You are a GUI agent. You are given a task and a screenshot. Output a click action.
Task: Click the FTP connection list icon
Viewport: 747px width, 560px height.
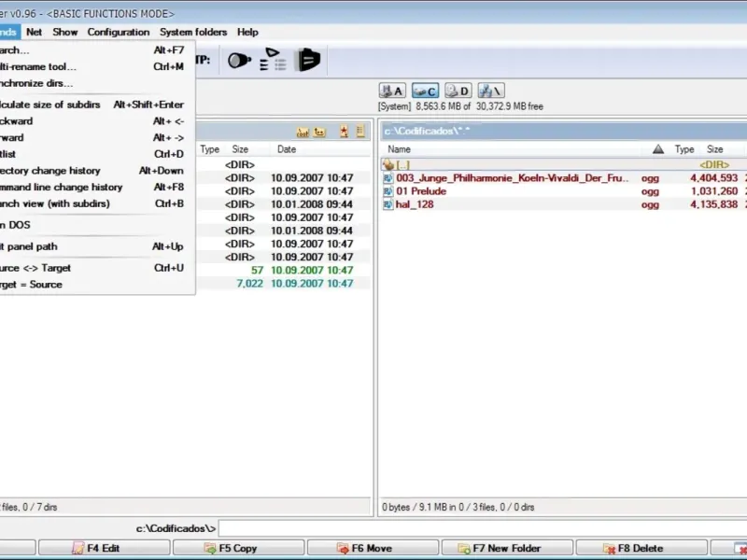pyautogui.click(x=273, y=61)
